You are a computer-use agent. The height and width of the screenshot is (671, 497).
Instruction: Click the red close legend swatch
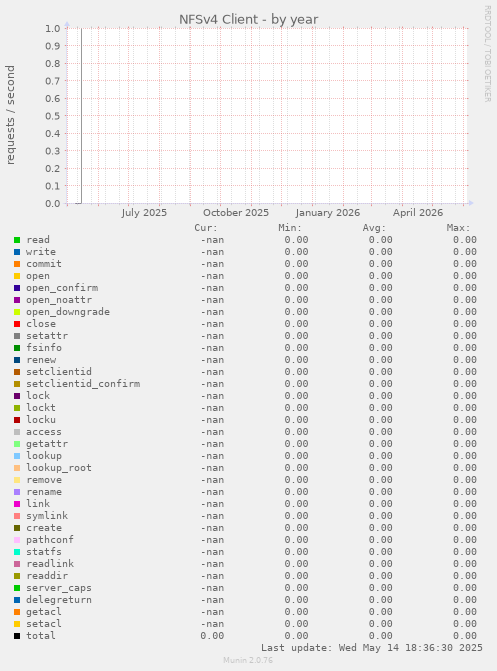(x=17, y=324)
